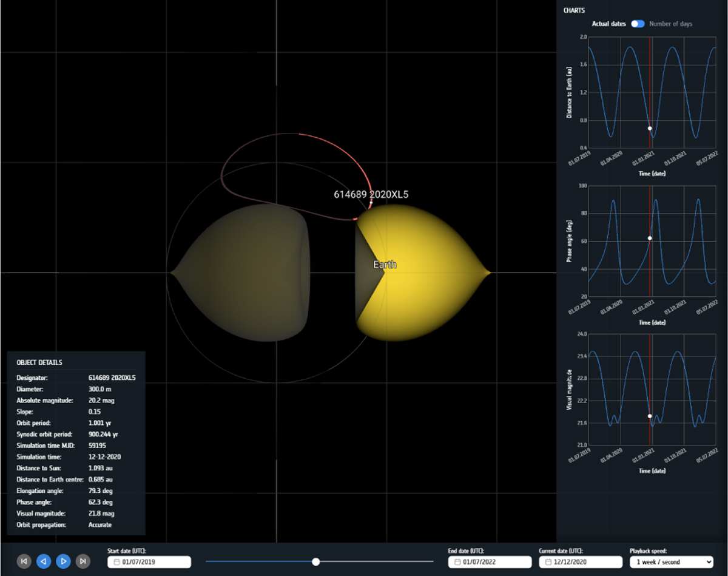Screen dimensions: 728x576
Task: Skip to the simulation end
Action: 83,561
